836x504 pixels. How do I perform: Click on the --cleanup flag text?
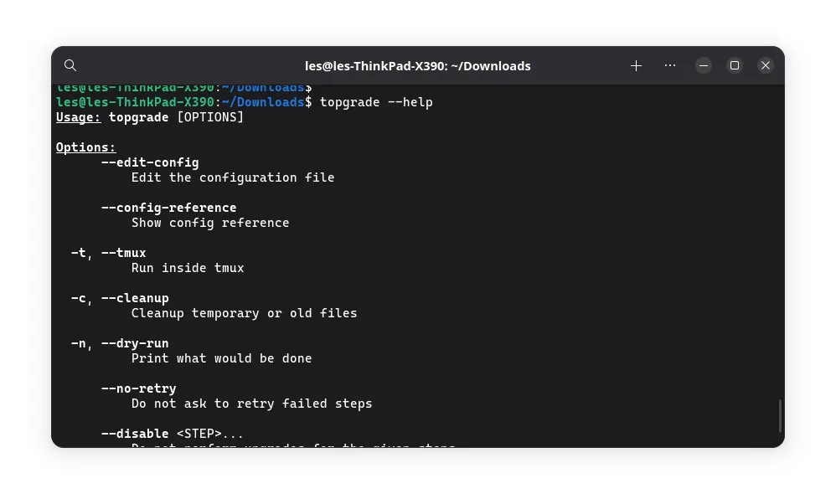[135, 298]
